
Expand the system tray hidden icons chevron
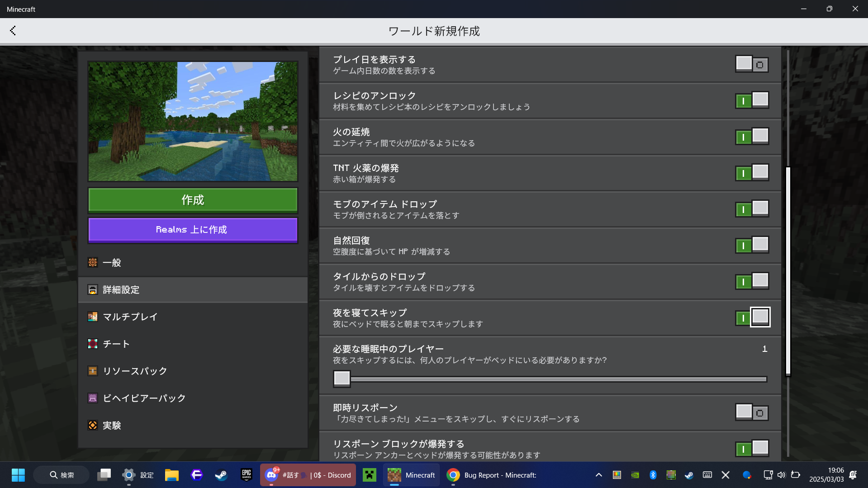click(598, 475)
